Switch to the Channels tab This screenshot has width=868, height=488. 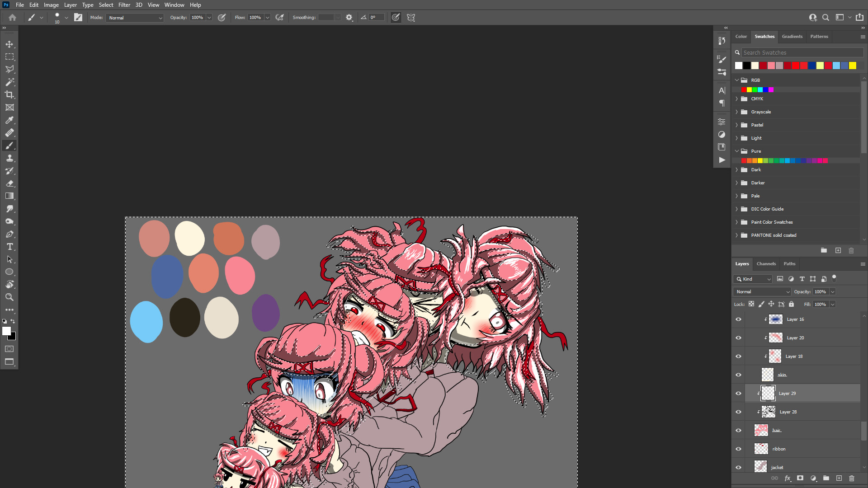click(766, 264)
